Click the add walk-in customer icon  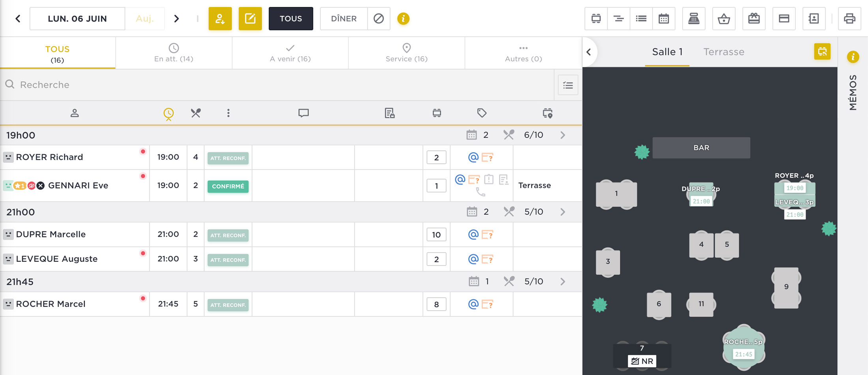tap(220, 19)
